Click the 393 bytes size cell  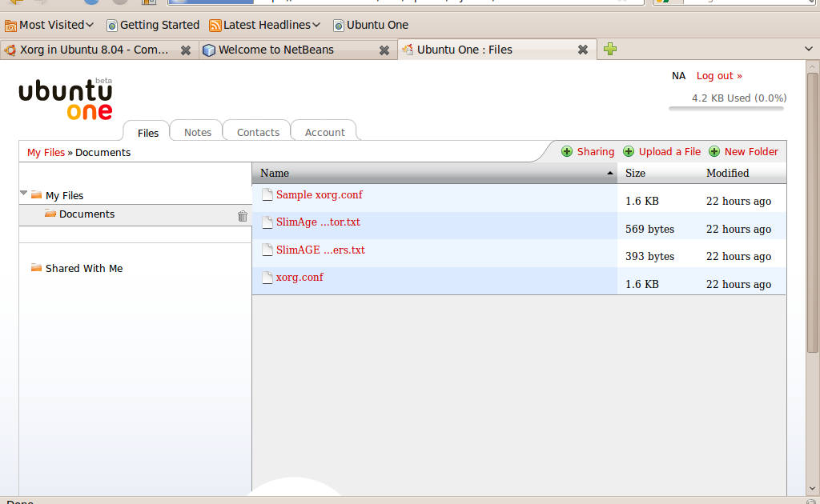tap(649, 257)
